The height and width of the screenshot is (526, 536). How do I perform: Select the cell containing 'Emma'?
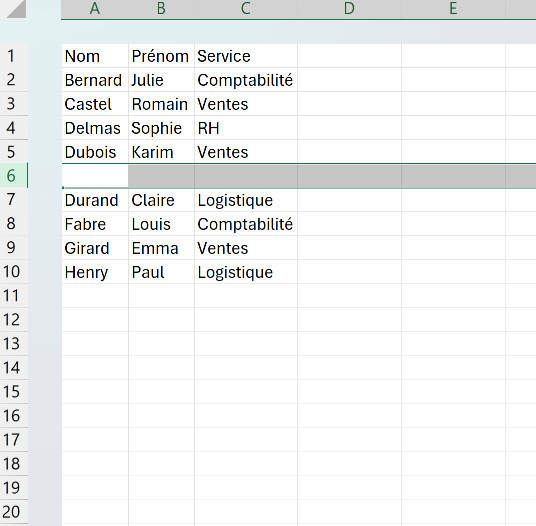pos(161,248)
